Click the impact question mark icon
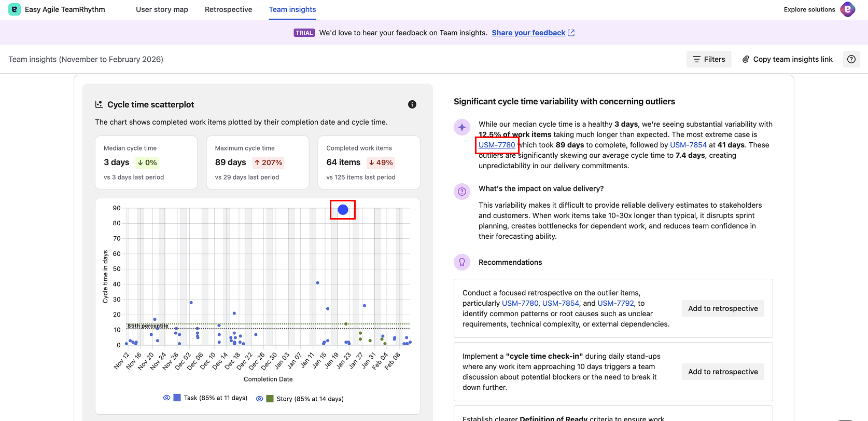 point(462,192)
